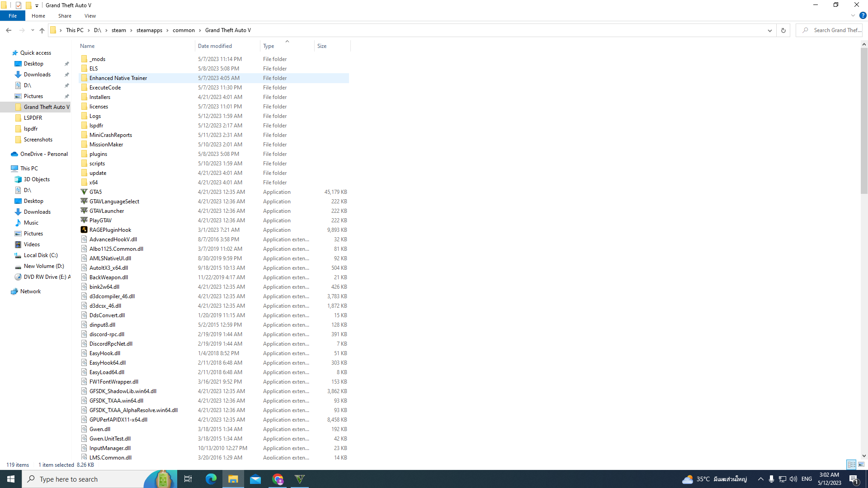Click the vertical scrollbar down arrow
The image size is (868, 488).
[864, 456]
